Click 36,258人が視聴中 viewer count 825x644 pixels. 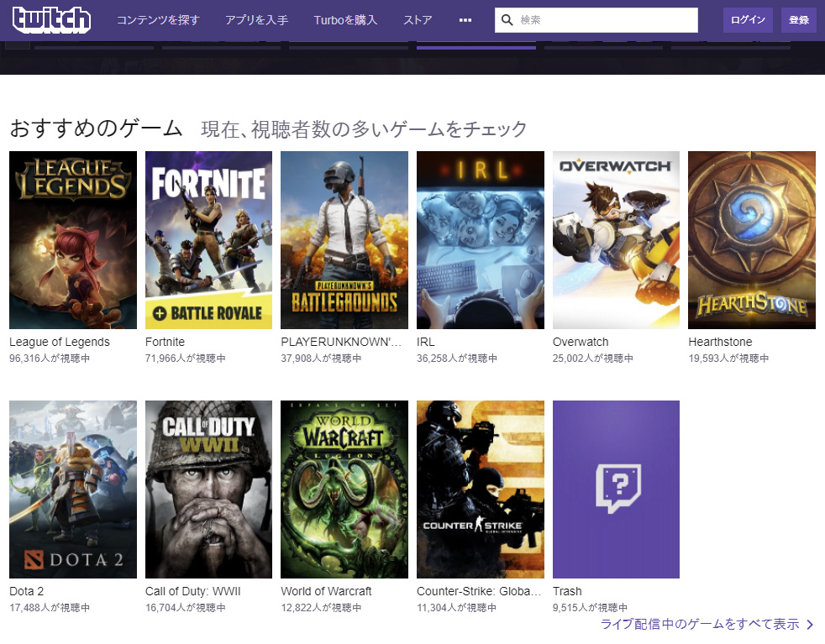[x=457, y=358]
